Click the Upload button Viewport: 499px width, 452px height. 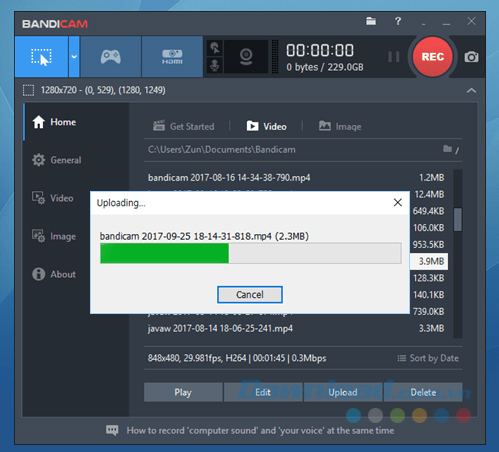[343, 392]
